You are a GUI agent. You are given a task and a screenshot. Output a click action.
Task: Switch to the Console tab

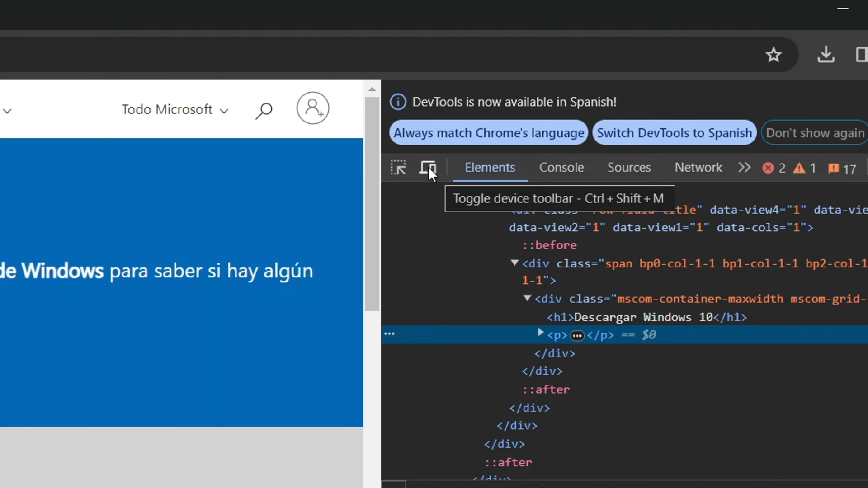tap(561, 168)
